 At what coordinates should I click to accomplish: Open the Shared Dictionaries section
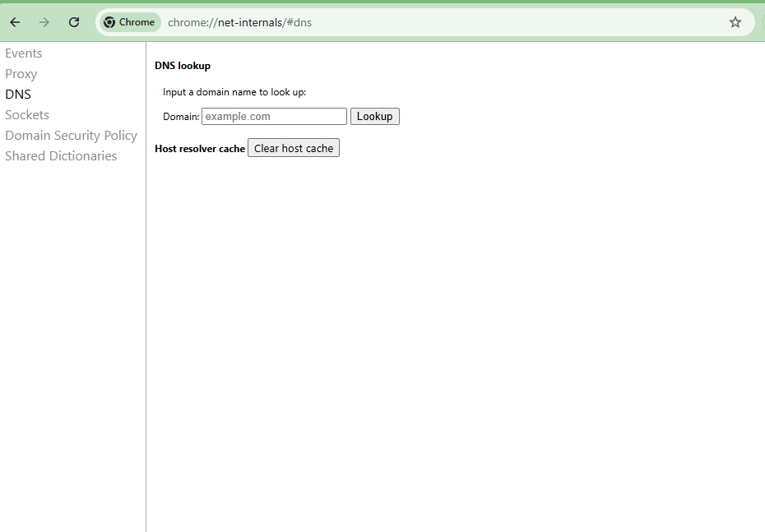61,155
